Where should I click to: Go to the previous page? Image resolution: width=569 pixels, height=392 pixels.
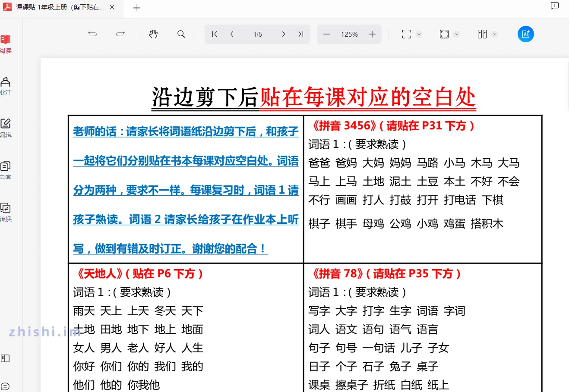click(232, 34)
